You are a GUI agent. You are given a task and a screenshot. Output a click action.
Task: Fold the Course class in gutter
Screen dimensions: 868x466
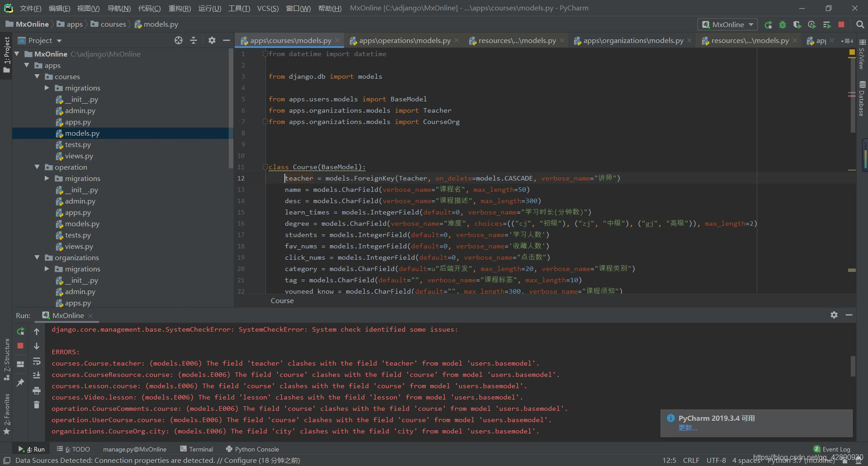[265, 167]
